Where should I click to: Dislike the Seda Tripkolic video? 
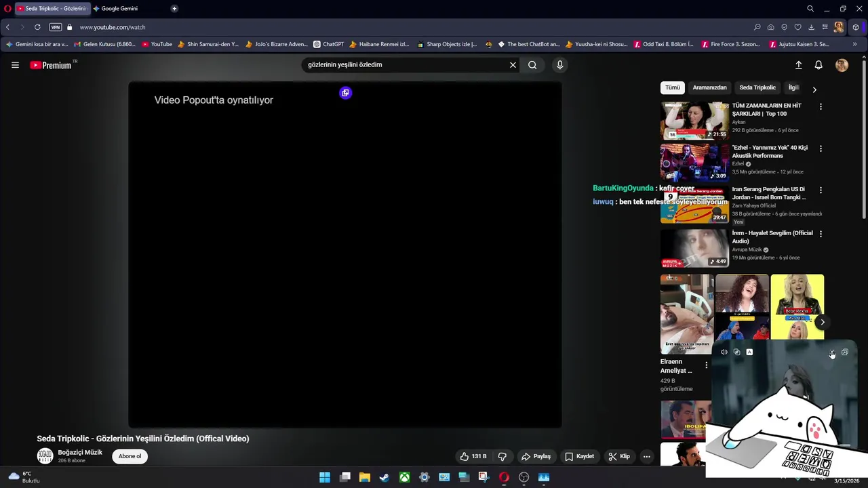pos(502,456)
